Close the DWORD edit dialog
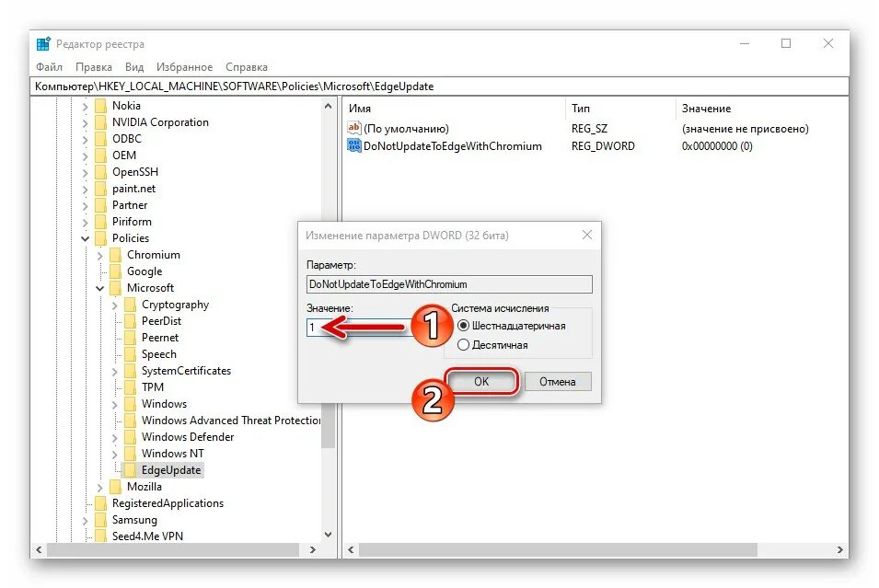 point(587,235)
